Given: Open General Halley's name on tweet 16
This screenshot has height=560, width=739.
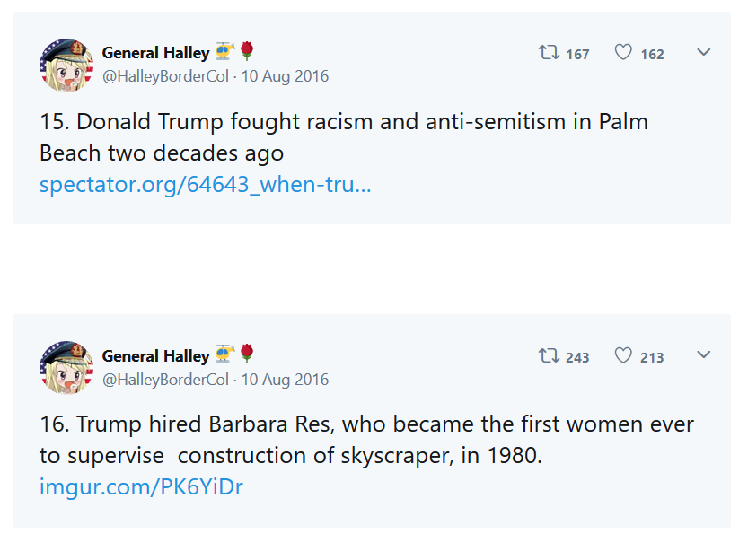Looking at the screenshot, I should click(155, 356).
